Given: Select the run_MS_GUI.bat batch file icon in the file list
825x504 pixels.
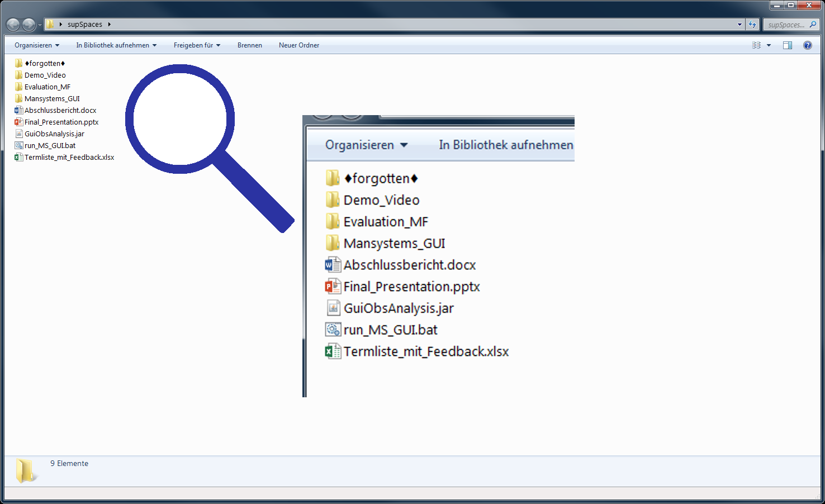Looking at the screenshot, I should 18,145.
